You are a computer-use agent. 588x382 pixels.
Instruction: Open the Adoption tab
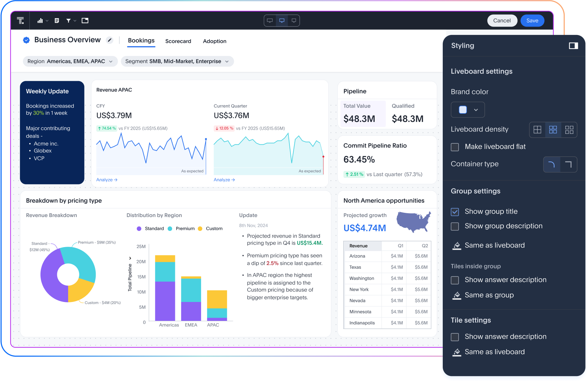(x=214, y=41)
